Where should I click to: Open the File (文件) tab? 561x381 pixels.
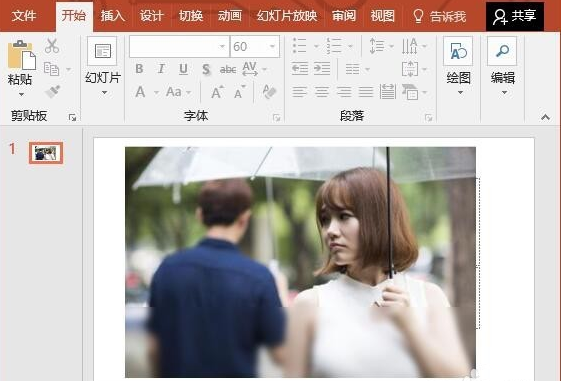point(24,16)
